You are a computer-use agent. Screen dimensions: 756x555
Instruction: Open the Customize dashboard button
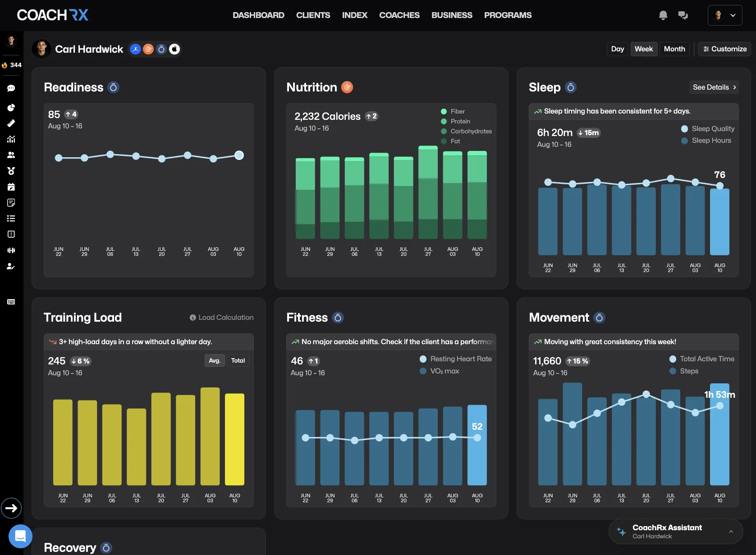tap(725, 49)
